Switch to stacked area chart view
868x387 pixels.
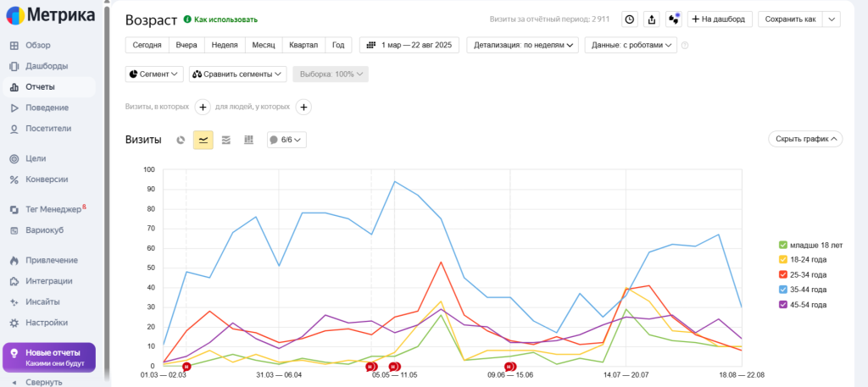pos(226,140)
